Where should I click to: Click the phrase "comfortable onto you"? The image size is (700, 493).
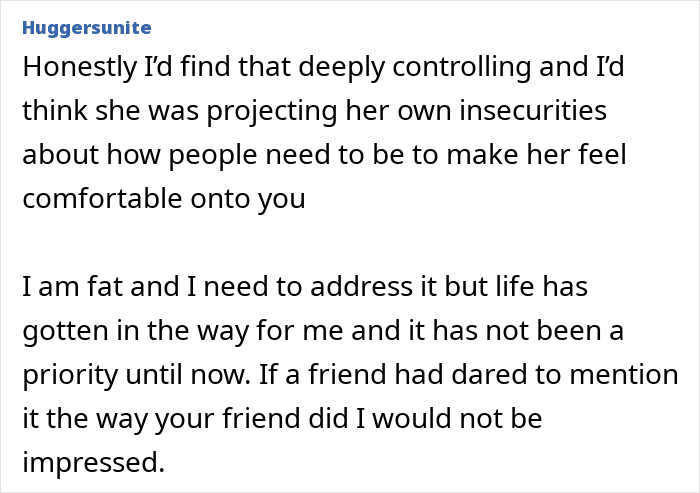[x=163, y=198]
